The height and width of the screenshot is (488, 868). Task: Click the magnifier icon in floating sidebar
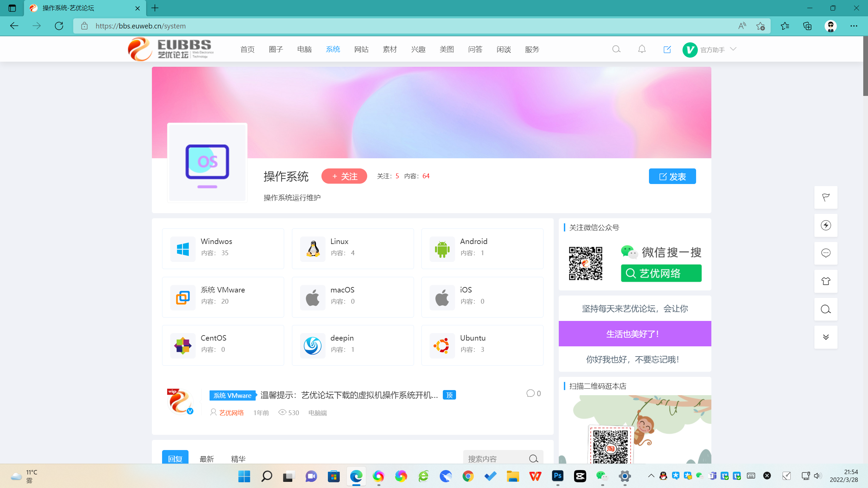click(x=826, y=309)
